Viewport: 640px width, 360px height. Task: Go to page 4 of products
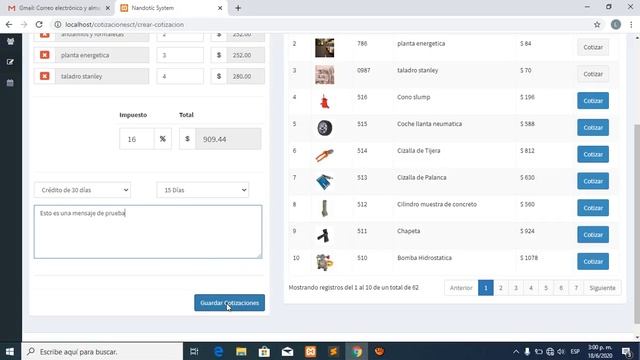[531, 288]
